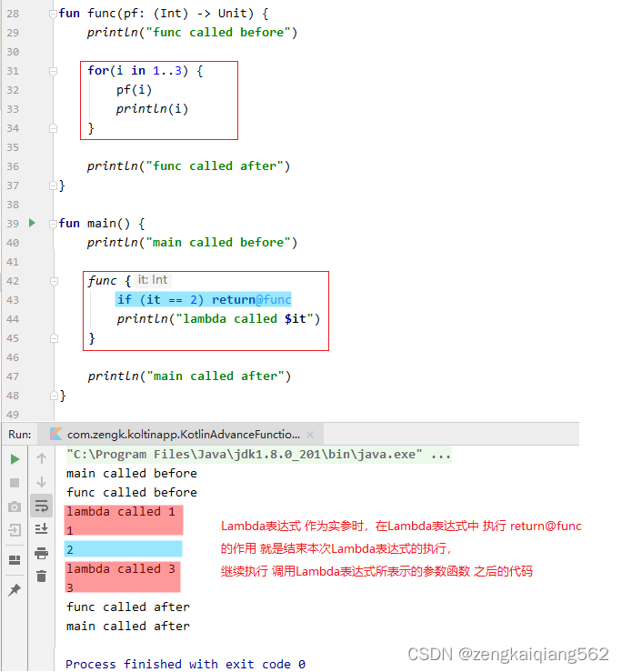This screenshot has height=672, width=622.
Task: Click 'lambda called 3' console line
Action: click(121, 568)
